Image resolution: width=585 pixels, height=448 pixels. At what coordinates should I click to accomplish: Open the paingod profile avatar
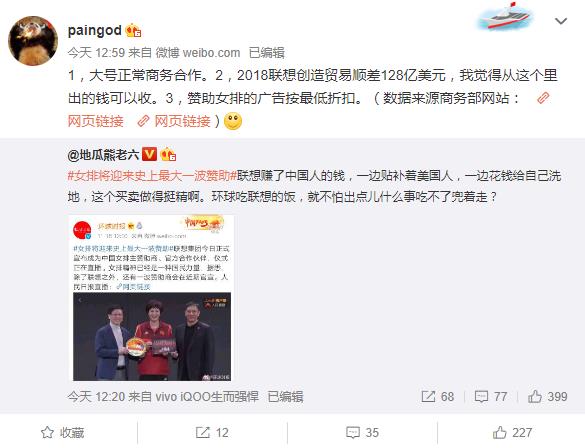tap(33, 41)
